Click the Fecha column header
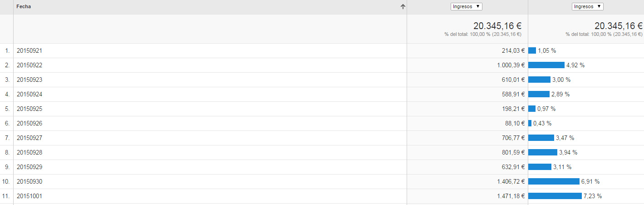This screenshot has width=644, height=205. (24, 7)
